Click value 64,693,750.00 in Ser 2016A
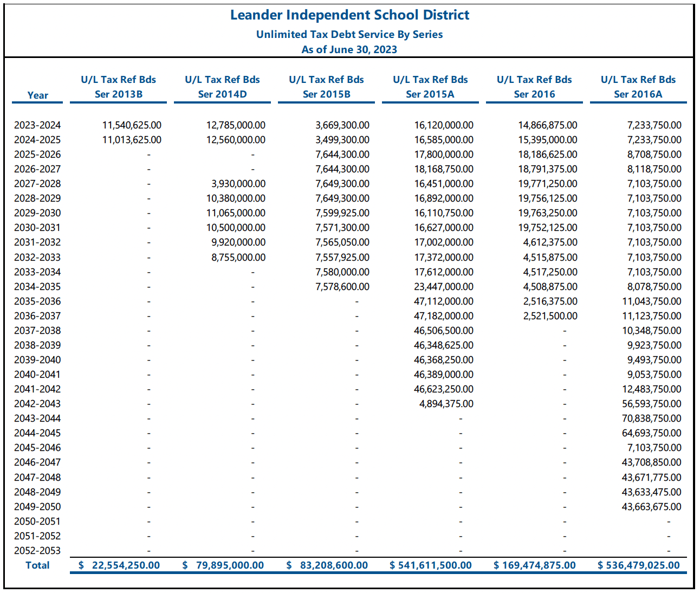Screen dimensions: 700x593 click(652, 433)
